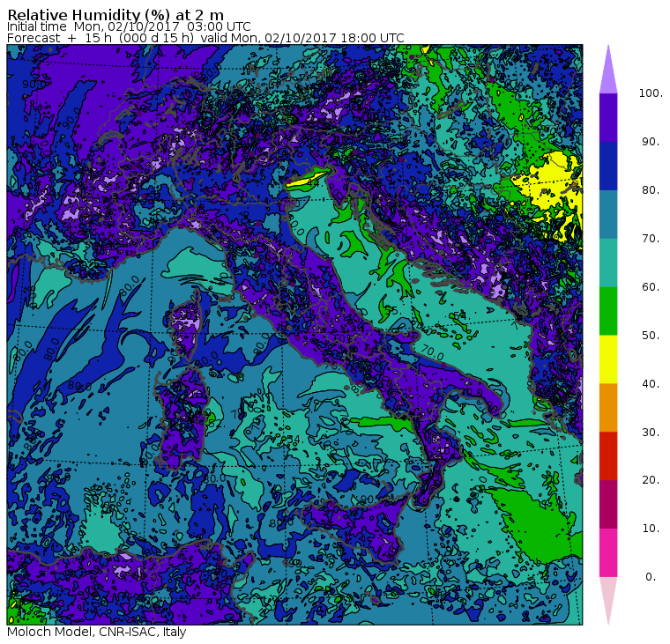This screenshot has height=644, width=670.
Task: Select the bright pink 0–10 legend band
Action: (x=608, y=553)
